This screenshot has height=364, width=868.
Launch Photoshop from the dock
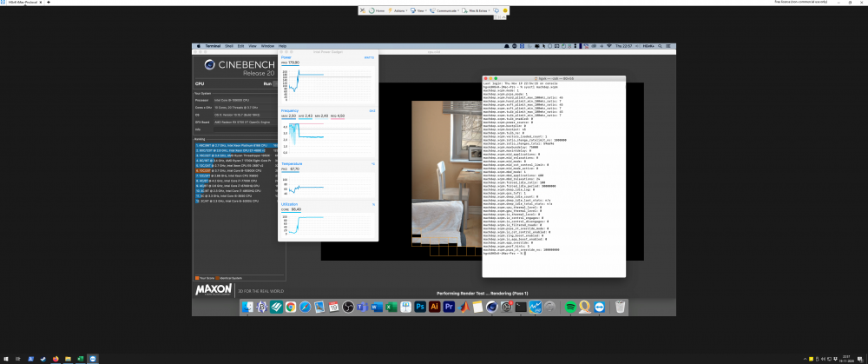click(420, 307)
